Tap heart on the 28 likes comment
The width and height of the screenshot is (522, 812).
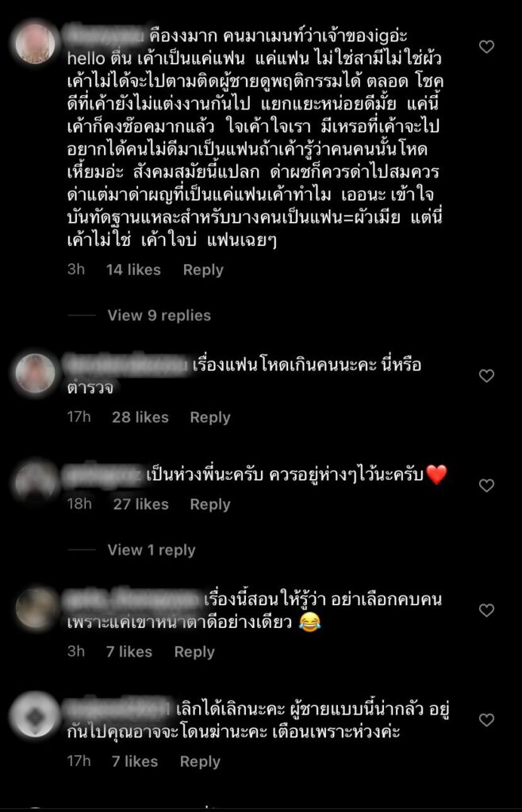(x=486, y=376)
